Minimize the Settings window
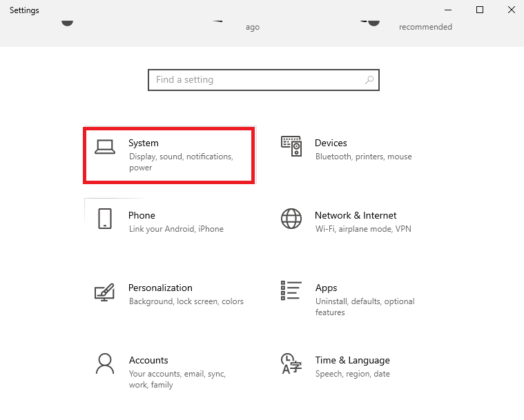524x420 pixels. pos(449,10)
